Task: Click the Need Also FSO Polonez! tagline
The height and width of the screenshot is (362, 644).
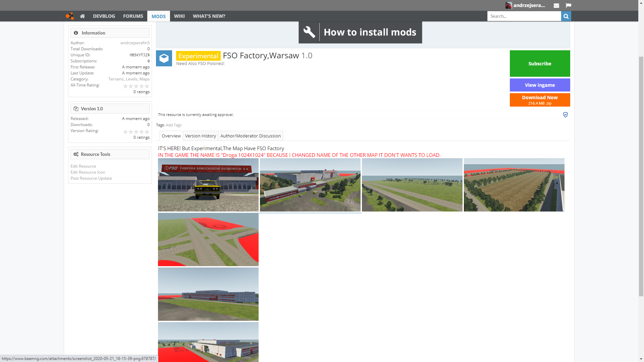Action: (200, 64)
